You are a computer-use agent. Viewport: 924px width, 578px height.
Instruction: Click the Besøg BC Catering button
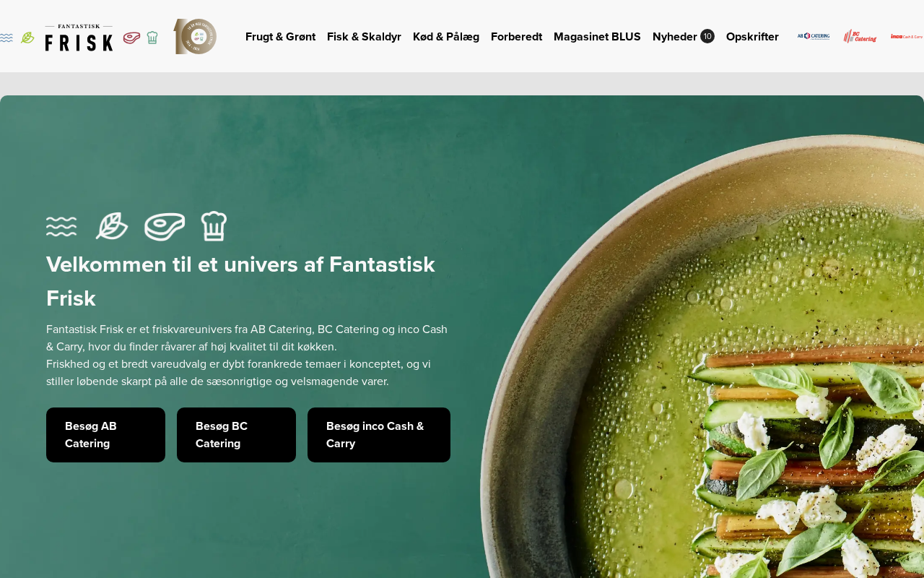(236, 435)
